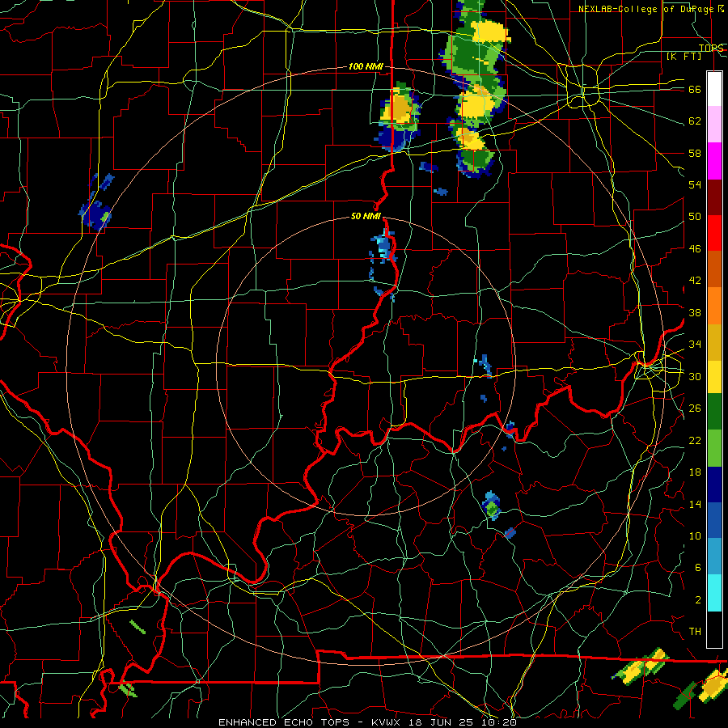
Task: Select the navy blue legend band
Action: (x=714, y=485)
